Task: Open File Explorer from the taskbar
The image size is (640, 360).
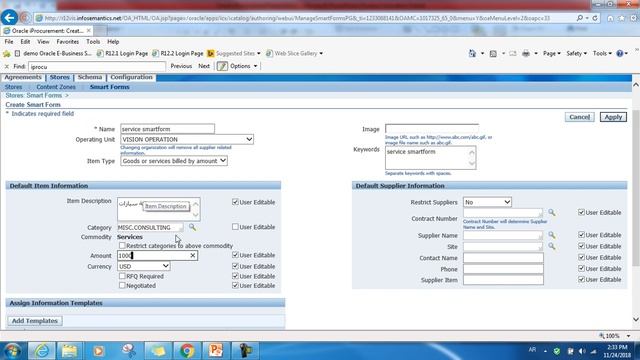Action: (69, 351)
